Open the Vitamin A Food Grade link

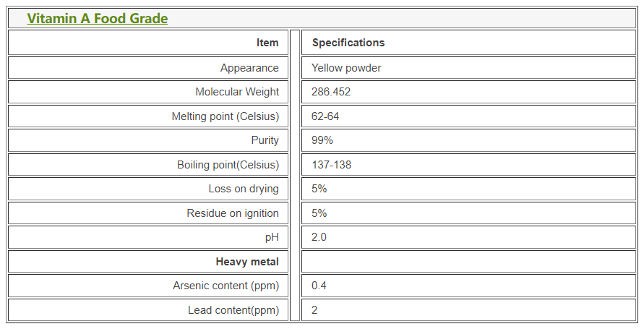tap(97, 19)
